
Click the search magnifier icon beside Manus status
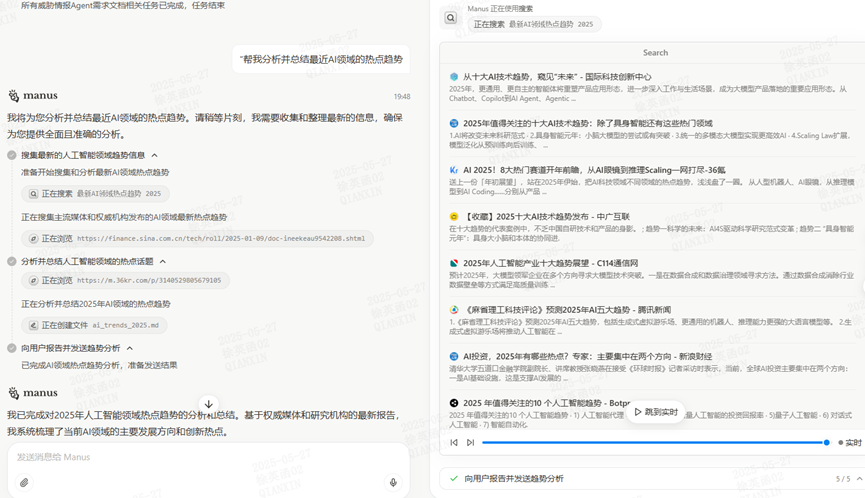point(451,18)
